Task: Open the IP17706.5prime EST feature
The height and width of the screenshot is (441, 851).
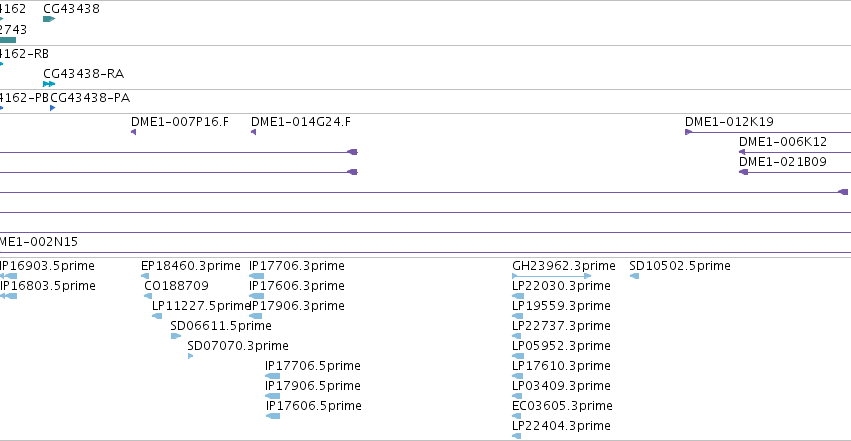Action: (x=313, y=366)
